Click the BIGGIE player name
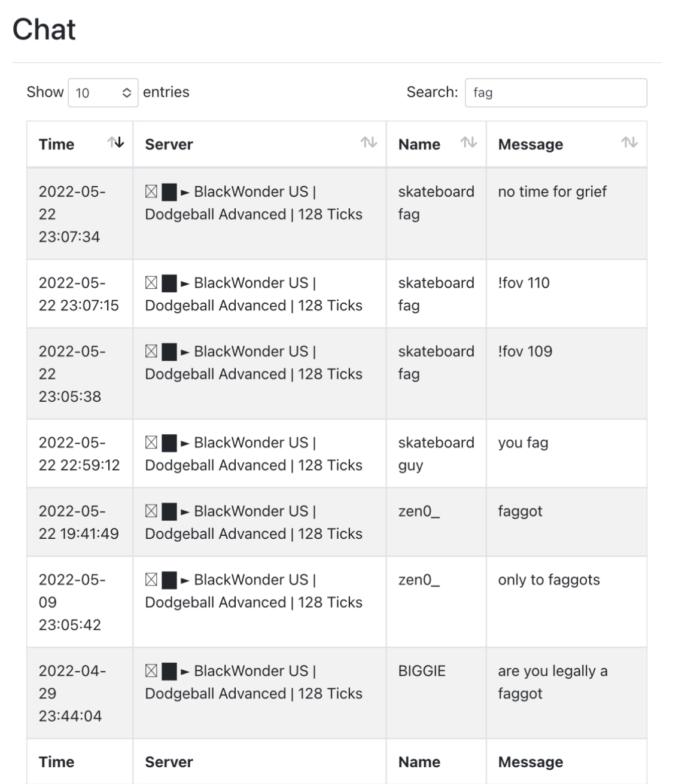This screenshot has width=700, height=784. coord(422,671)
